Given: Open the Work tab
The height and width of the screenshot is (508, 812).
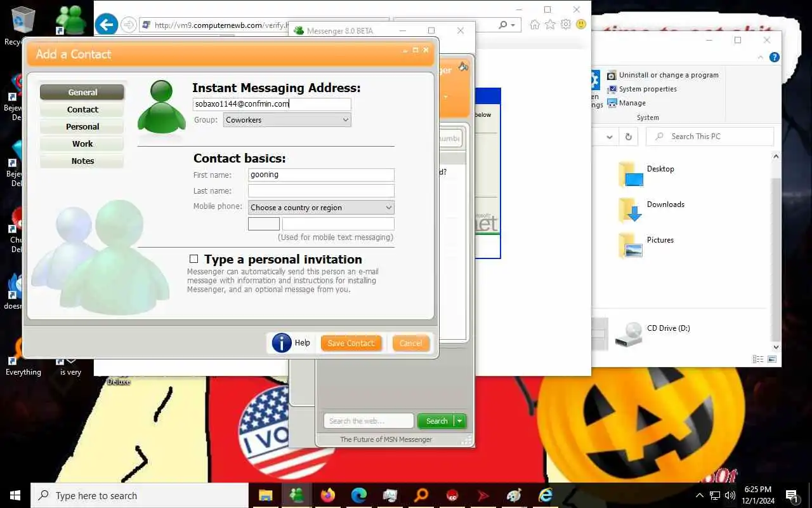Looking at the screenshot, I should (x=82, y=144).
